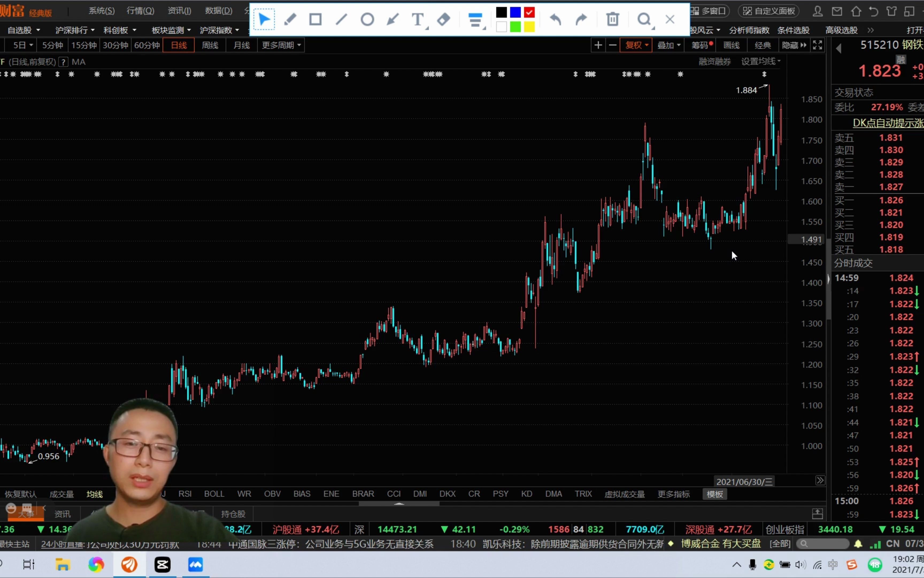Screen dimensions: 924x578
Task: Select the BOLL indicator
Action: 214,494
